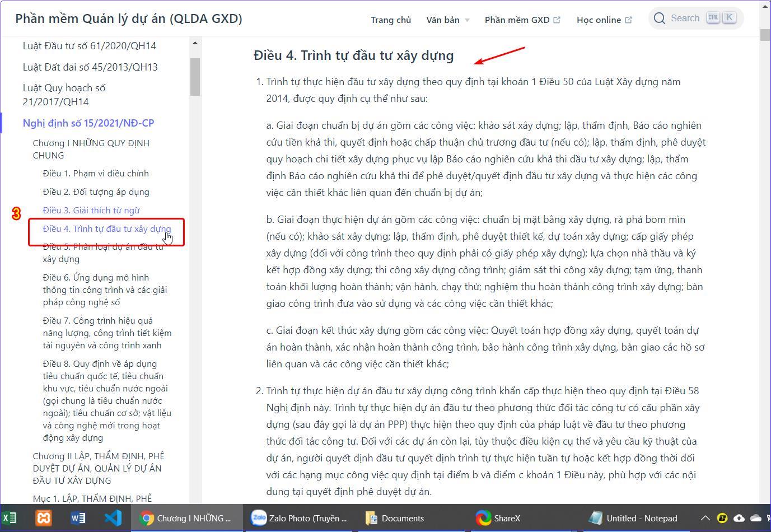Click the sidebar scroll-up arrow

tap(195, 43)
